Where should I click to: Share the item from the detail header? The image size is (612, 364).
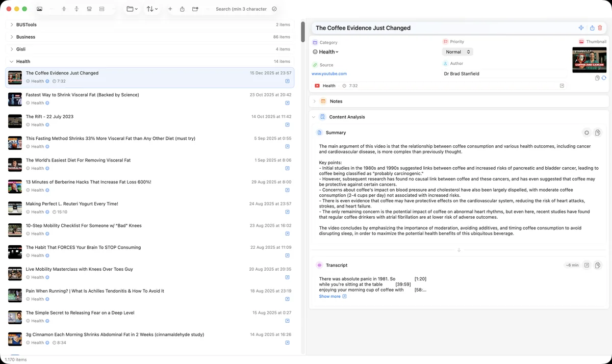coord(592,28)
